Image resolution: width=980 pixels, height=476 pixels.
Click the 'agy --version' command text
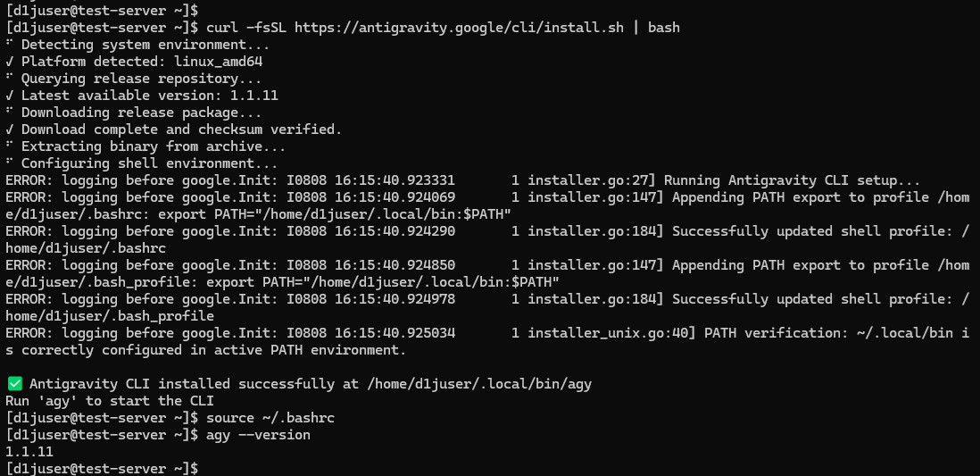tap(258, 434)
